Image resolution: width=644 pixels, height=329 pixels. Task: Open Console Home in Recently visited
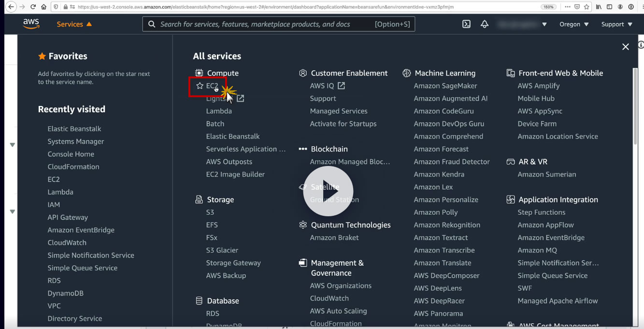coord(71,154)
